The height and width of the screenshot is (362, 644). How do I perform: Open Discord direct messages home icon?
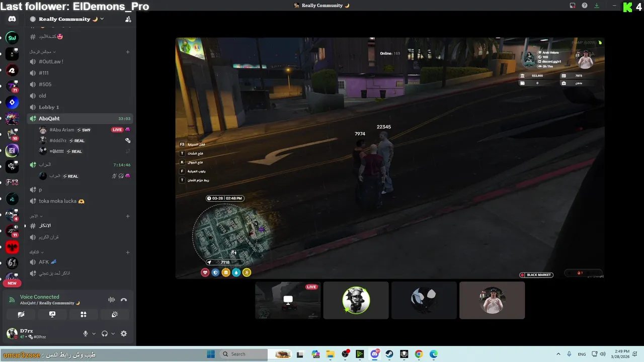point(12,19)
